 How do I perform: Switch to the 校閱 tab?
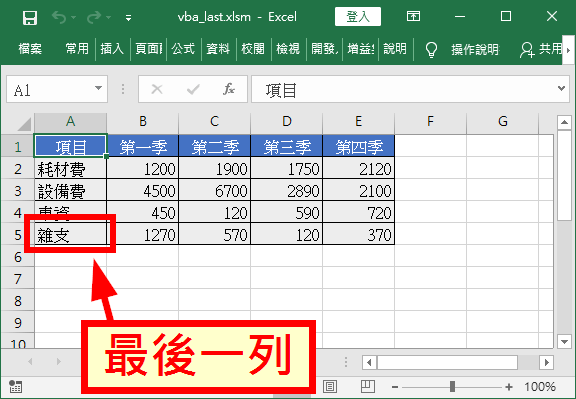coord(253,48)
